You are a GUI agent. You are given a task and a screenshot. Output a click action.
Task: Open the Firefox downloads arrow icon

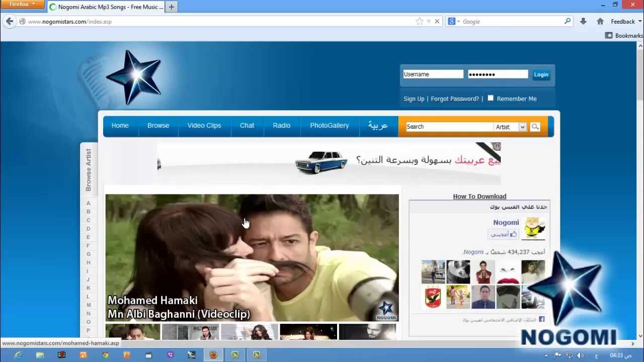583,21
